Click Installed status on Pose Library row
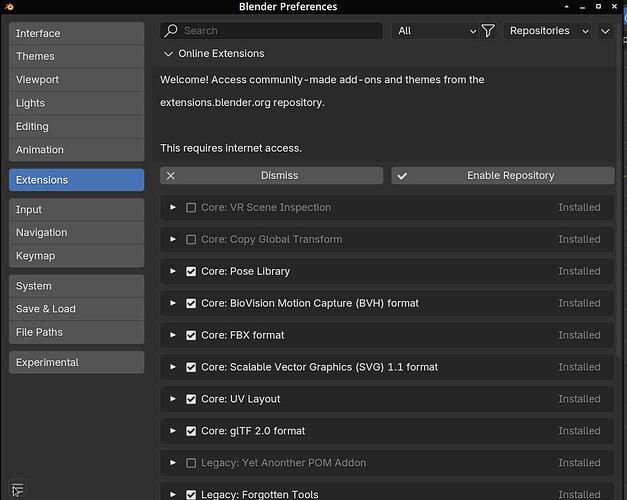 pyautogui.click(x=579, y=272)
